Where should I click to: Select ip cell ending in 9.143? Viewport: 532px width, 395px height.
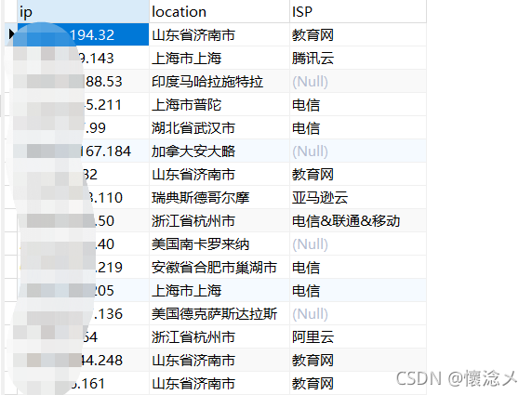click(x=83, y=58)
